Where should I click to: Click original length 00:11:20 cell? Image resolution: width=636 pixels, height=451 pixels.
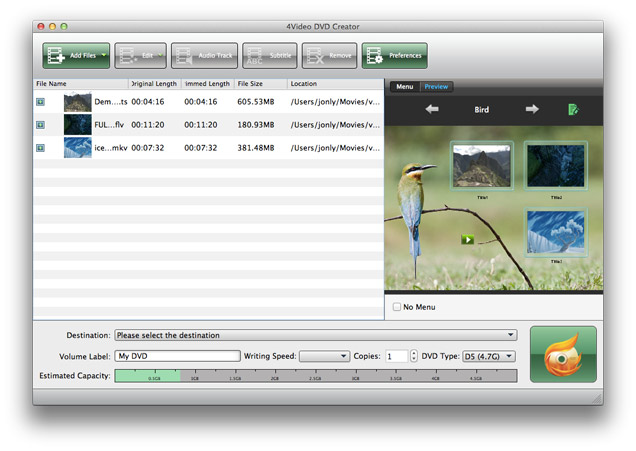pos(148,125)
